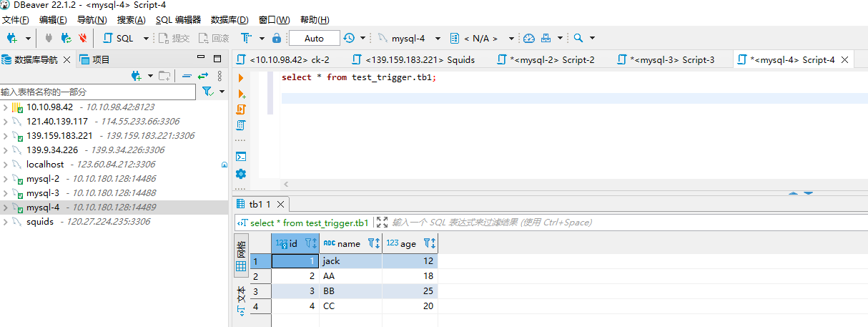Click the Reconnect icon in main toolbar
This screenshot has height=327, width=868.
[x=66, y=38]
